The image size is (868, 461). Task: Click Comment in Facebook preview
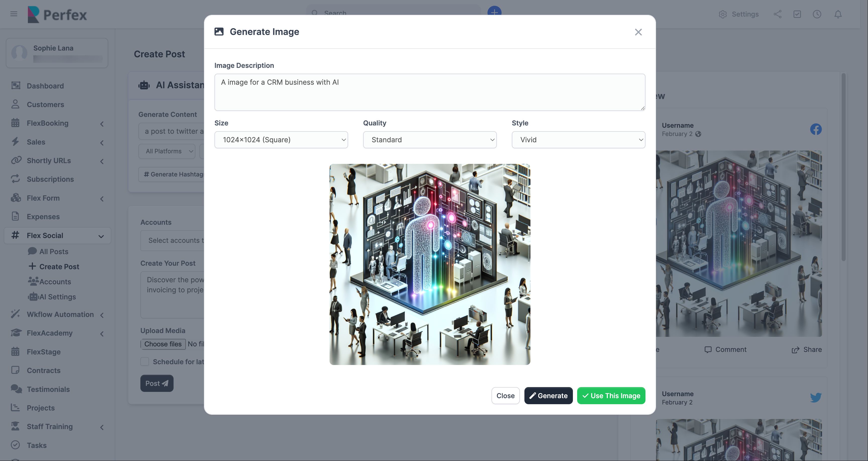coord(725,349)
